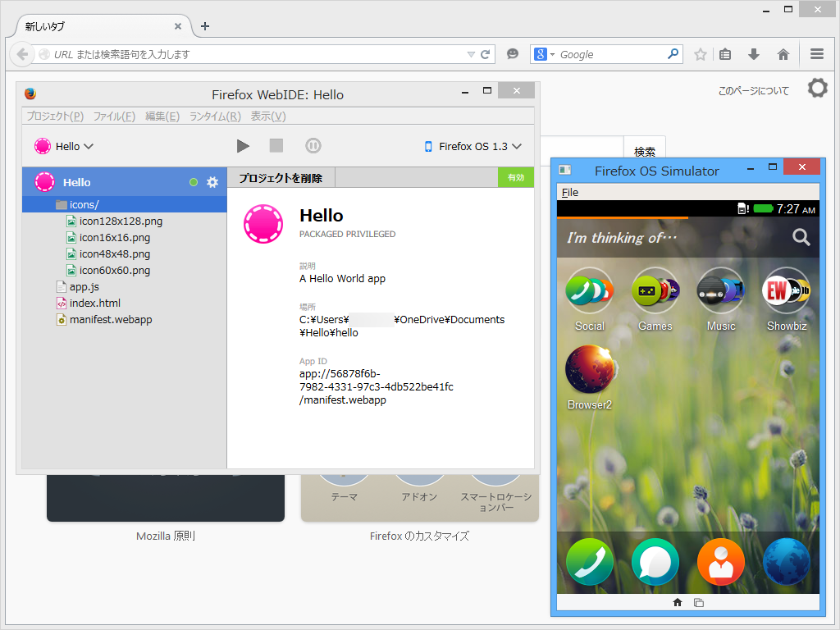Close the 新しいタブ tab
Screen dimensions: 840x630
click(178, 26)
